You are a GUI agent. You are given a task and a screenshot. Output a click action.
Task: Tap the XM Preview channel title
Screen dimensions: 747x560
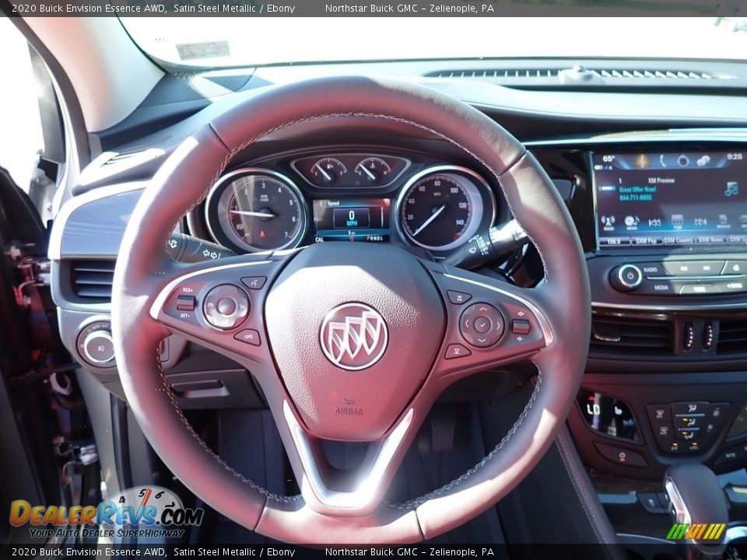tap(661, 180)
